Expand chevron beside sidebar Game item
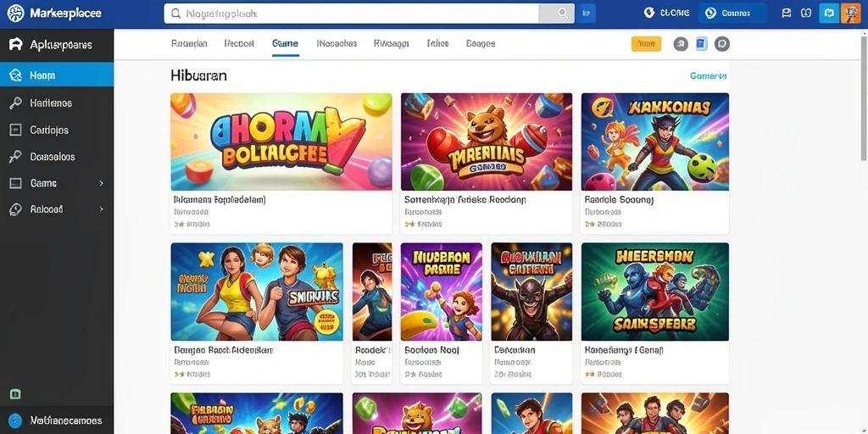The image size is (868, 434). tap(102, 183)
